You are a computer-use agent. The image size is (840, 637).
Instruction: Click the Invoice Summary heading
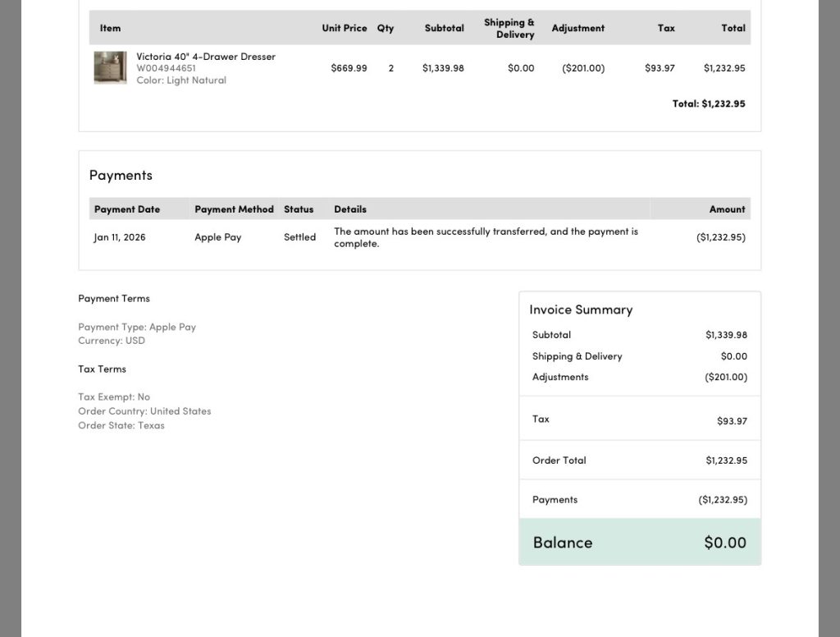tap(581, 309)
